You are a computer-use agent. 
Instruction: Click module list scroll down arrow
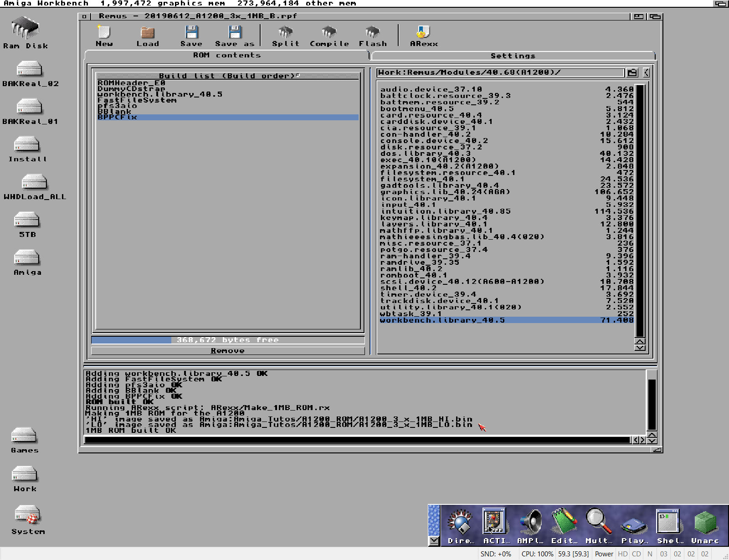pos(640,348)
